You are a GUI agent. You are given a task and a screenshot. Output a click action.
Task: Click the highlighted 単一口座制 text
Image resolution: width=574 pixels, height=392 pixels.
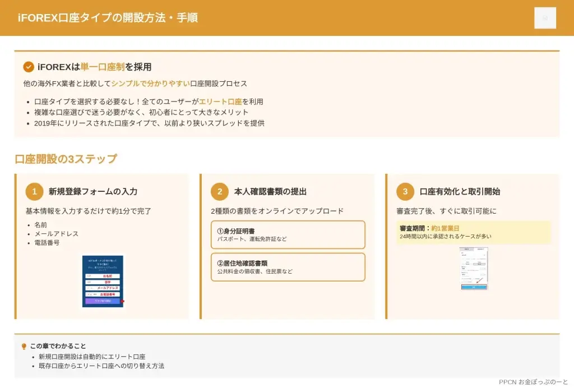tap(103, 67)
